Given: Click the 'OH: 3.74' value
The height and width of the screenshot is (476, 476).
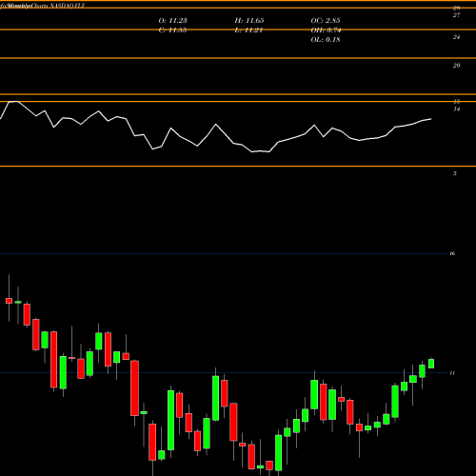Looking at the screenshot, I should [326, 30].
